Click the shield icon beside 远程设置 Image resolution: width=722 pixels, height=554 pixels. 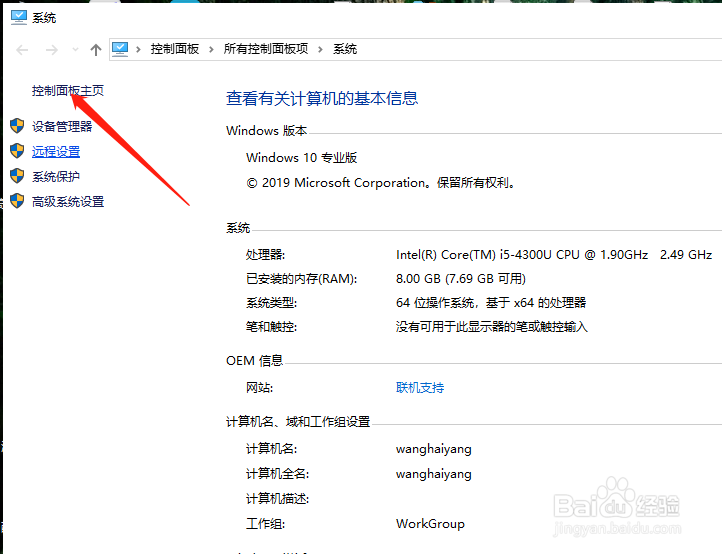(17, 150)
